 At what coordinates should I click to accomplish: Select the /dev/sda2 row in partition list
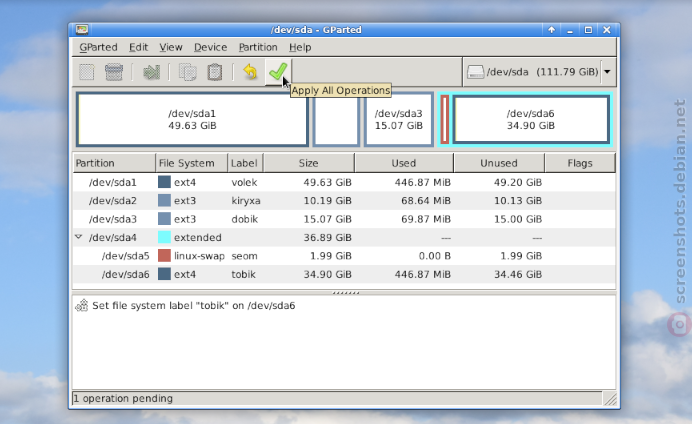344,200
